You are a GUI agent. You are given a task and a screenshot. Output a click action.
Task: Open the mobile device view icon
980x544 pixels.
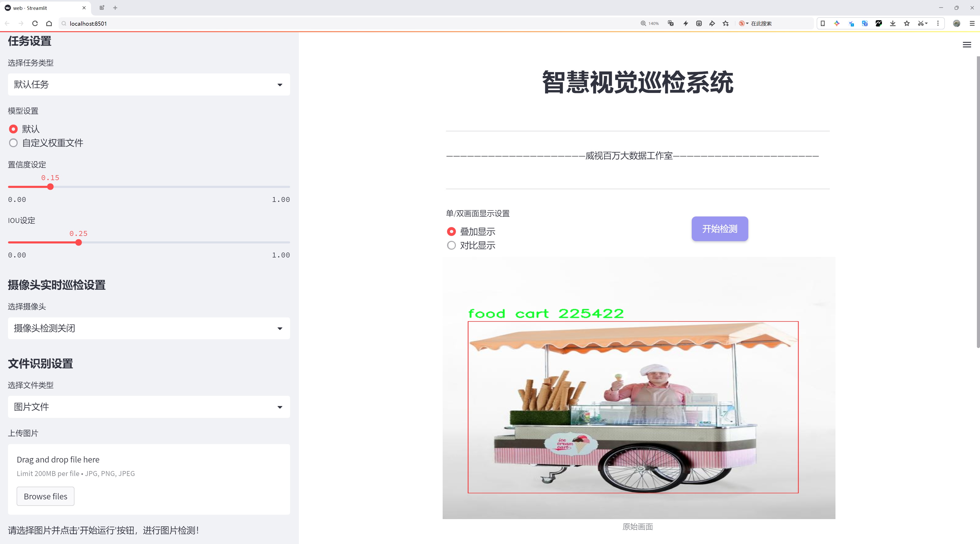click(x=823, y=23)
